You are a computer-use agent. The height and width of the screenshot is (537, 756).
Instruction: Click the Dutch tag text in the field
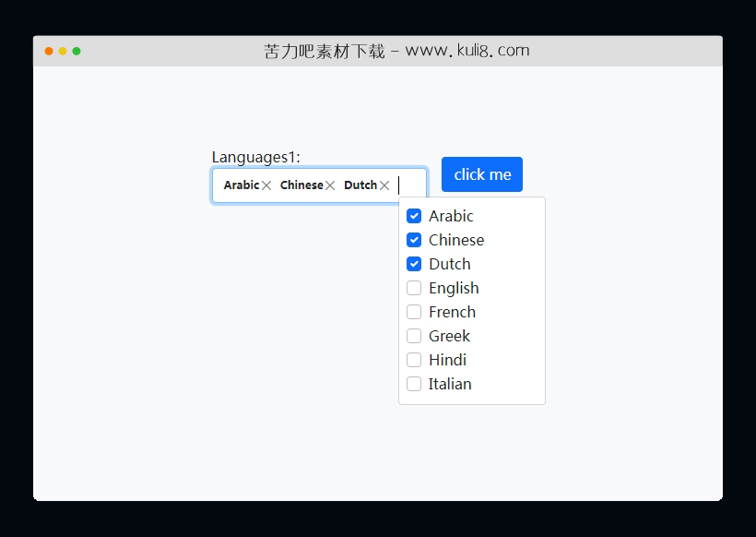pos(360,185)
